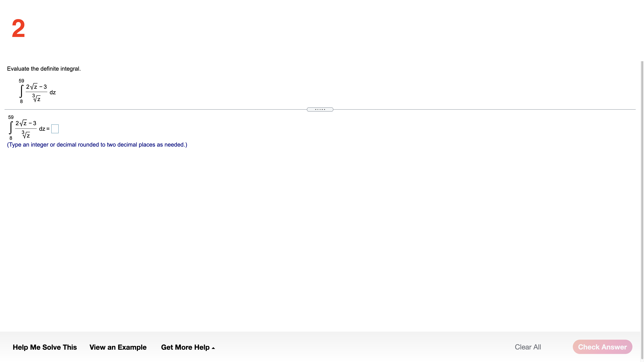This screenshot has width=644, height=362.
Task: Click the dotted divider resize handle
Action: point(320,109)
